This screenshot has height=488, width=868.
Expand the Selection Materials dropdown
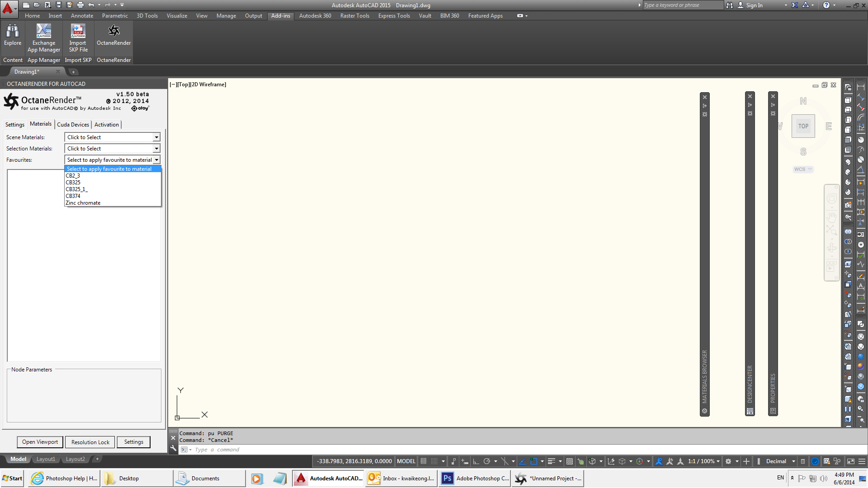point(156,149)
